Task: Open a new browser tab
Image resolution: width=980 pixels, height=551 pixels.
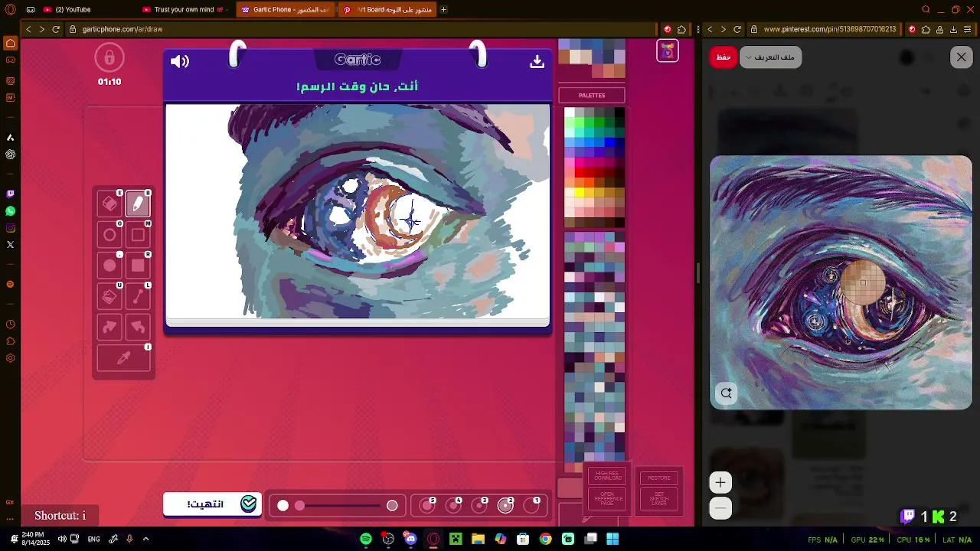Action: click(x=443, y=10)
